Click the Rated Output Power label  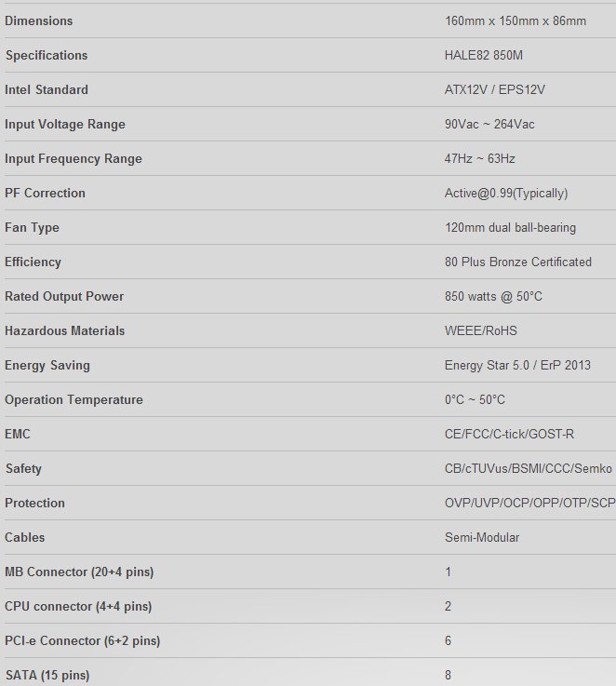pos(64,297)
